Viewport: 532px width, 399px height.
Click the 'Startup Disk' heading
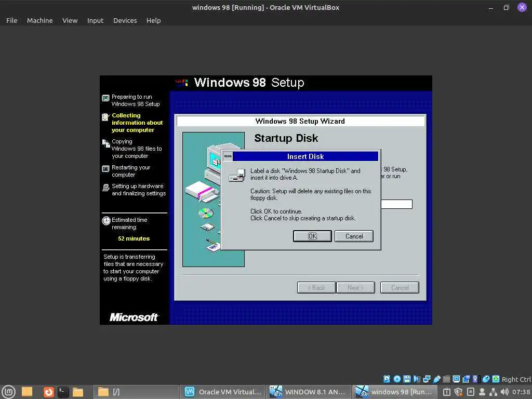(x=286, y=138)
